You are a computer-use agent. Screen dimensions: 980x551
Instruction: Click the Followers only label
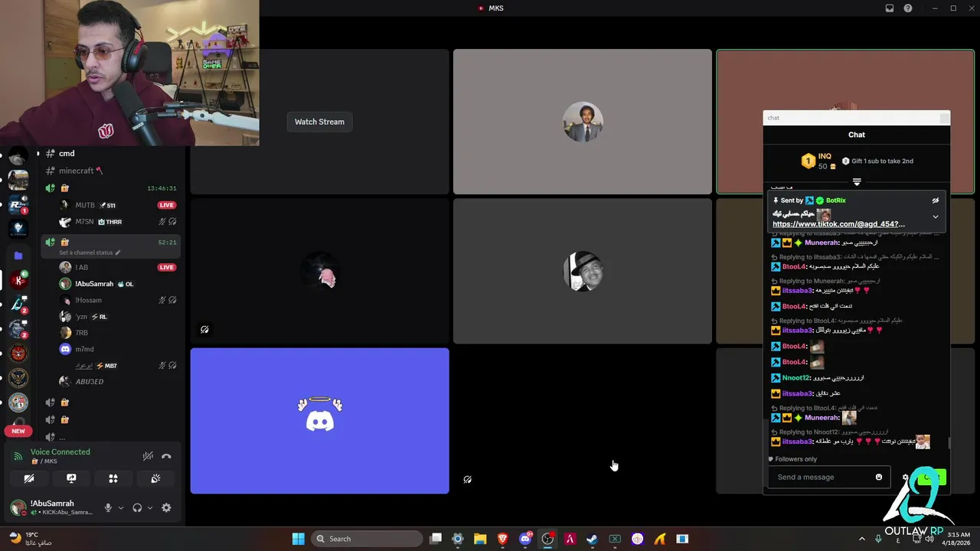tap(795, 459)
